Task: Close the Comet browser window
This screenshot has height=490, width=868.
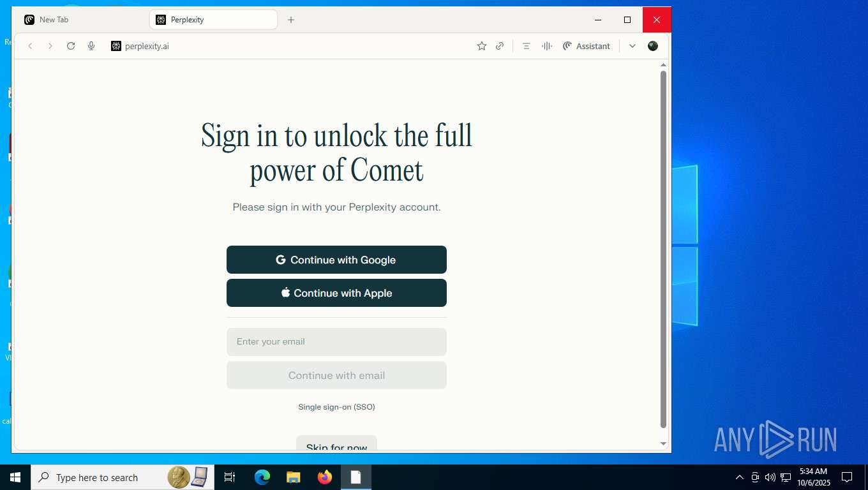Action: coord(657,20)
